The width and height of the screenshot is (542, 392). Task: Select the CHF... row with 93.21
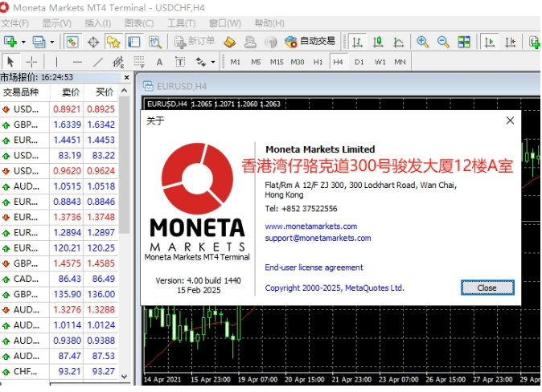point(60,371)
